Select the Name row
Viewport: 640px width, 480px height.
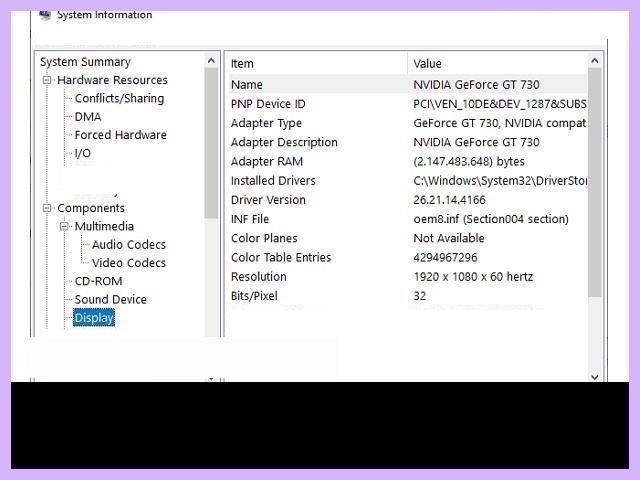407,85
